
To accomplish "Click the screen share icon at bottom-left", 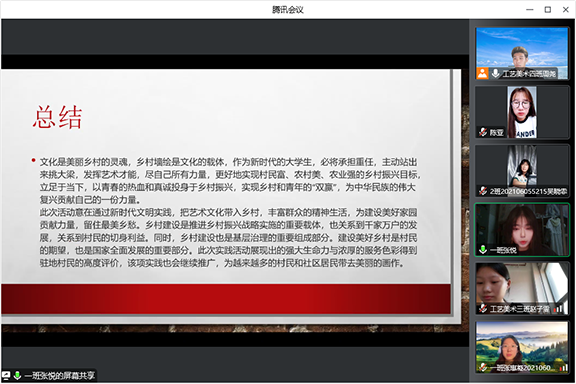I will pos(6,376).
